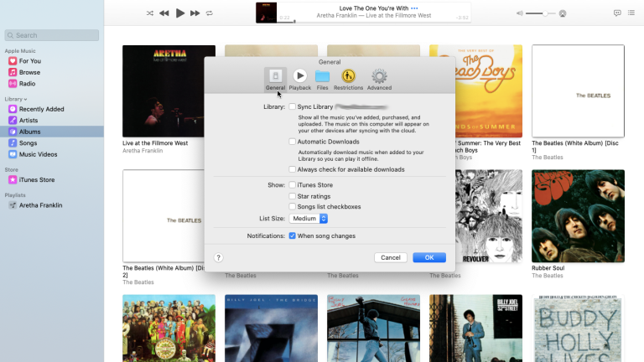
Task: Click The Beatles artist under Rubber Soul
Action: point(547,276)
